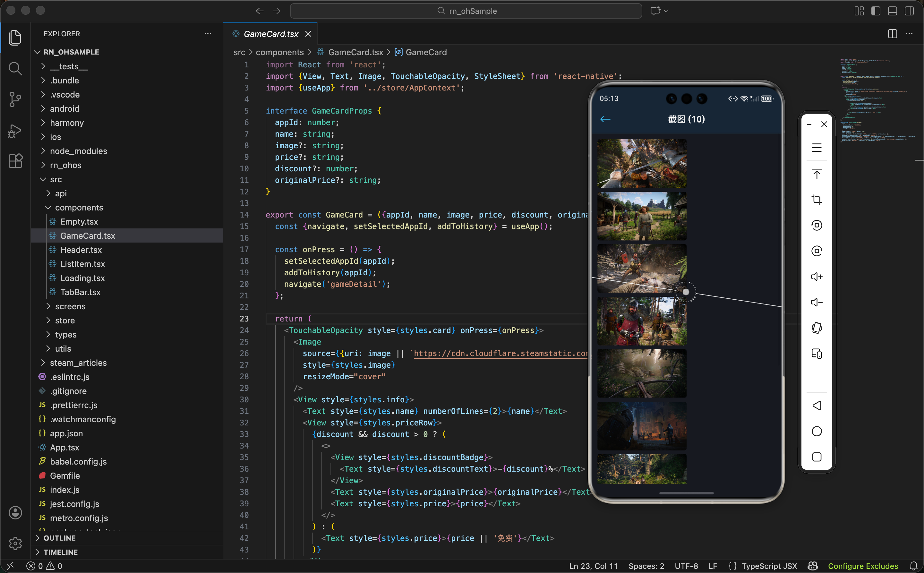Toggle secondary side bar visibility

pos(909,11)
